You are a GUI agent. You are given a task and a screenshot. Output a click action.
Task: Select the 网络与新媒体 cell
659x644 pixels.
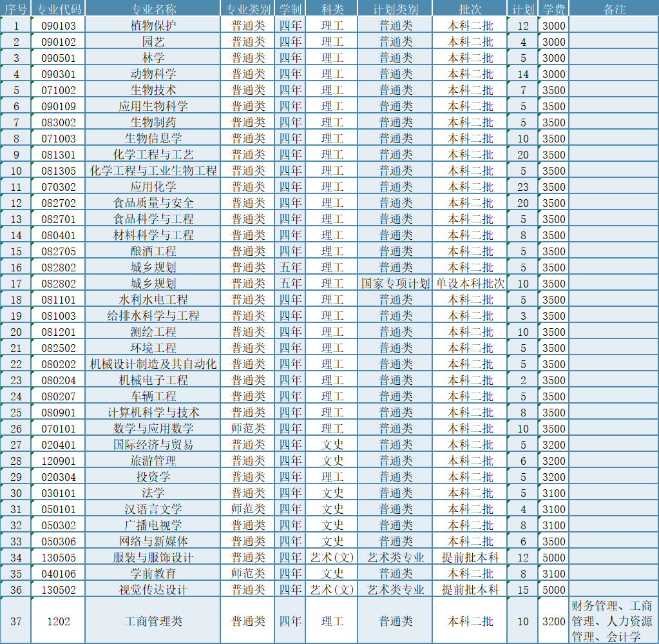(153, 542)
